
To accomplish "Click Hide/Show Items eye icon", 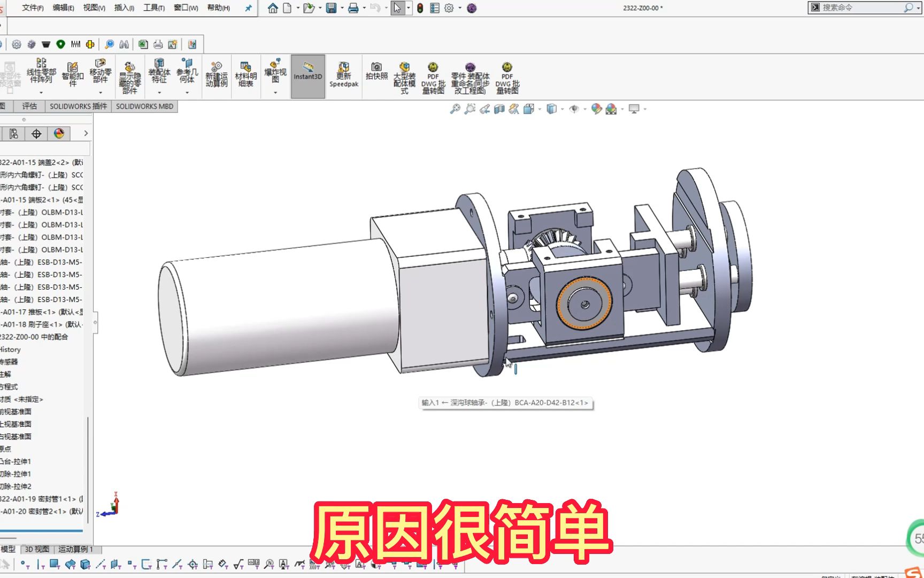I will pyautogui.click(x=574, y=109).
